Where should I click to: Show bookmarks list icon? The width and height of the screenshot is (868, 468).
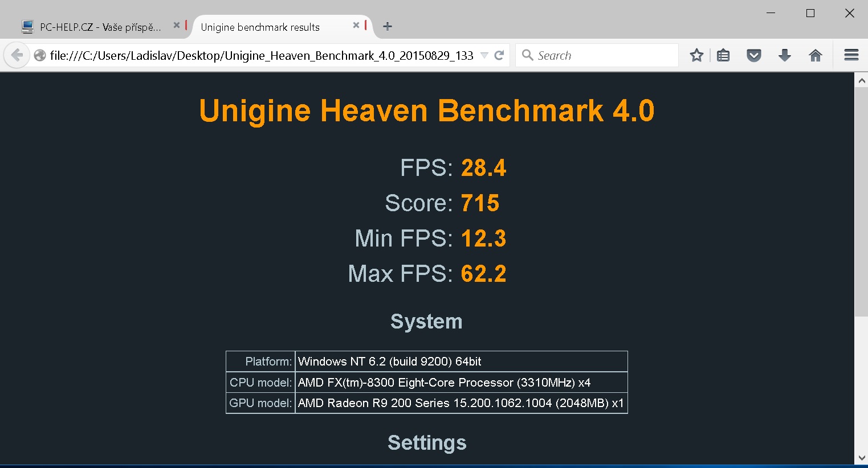[723, 55]
